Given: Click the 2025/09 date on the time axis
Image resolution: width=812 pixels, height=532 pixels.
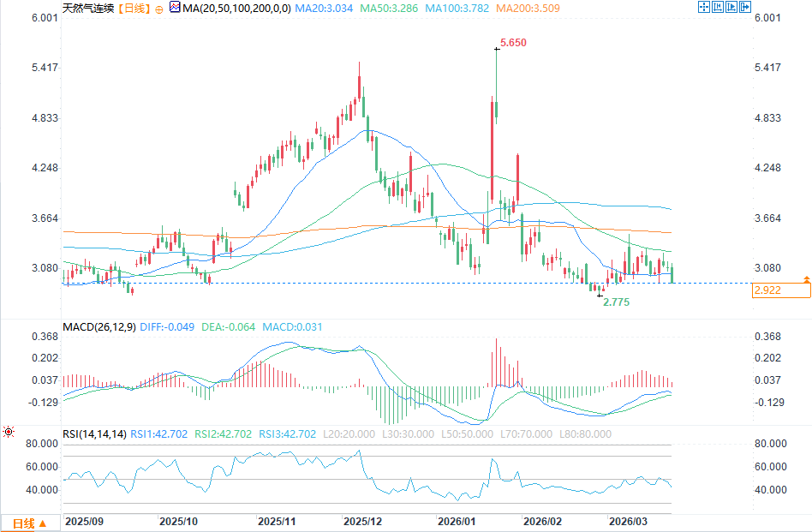Looking at the screenshot, I should click(85, 521).
